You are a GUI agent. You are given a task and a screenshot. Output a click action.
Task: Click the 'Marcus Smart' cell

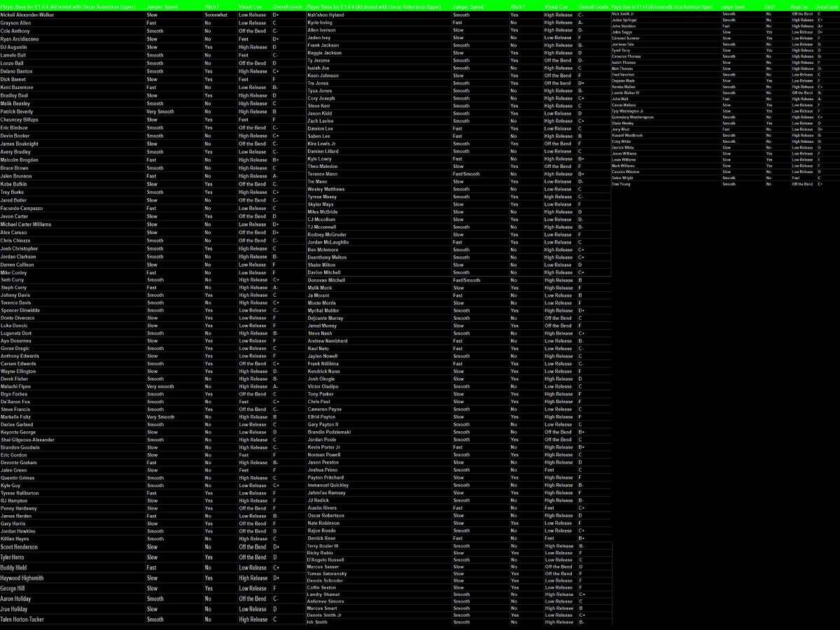322,608
